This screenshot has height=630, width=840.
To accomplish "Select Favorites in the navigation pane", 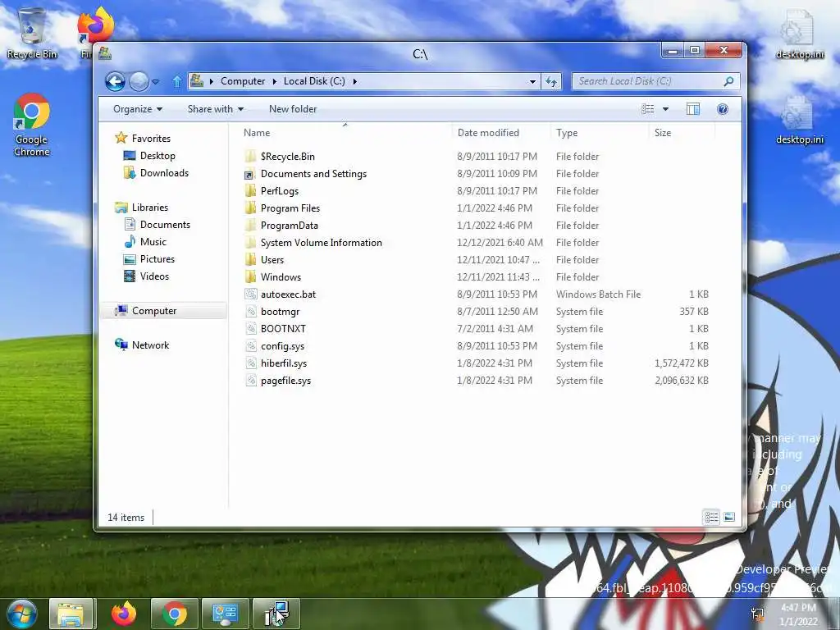I will [x=151, y=138].
